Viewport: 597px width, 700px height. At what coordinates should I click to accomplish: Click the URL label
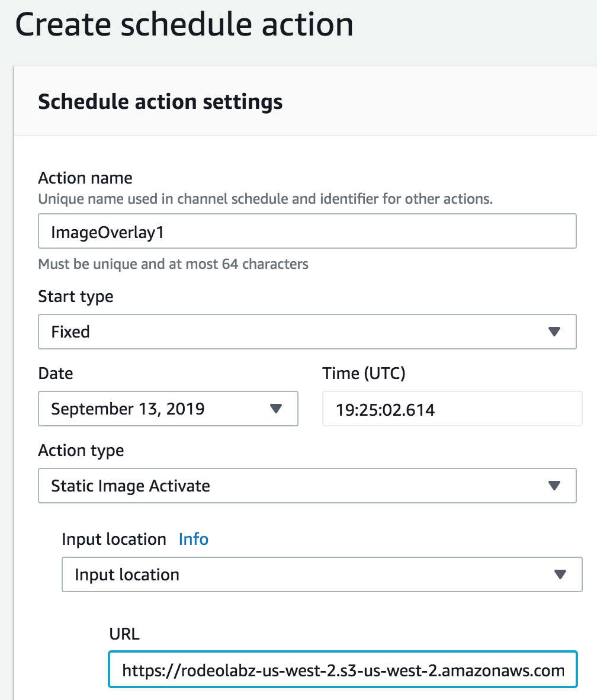click(x=124, y=634)
